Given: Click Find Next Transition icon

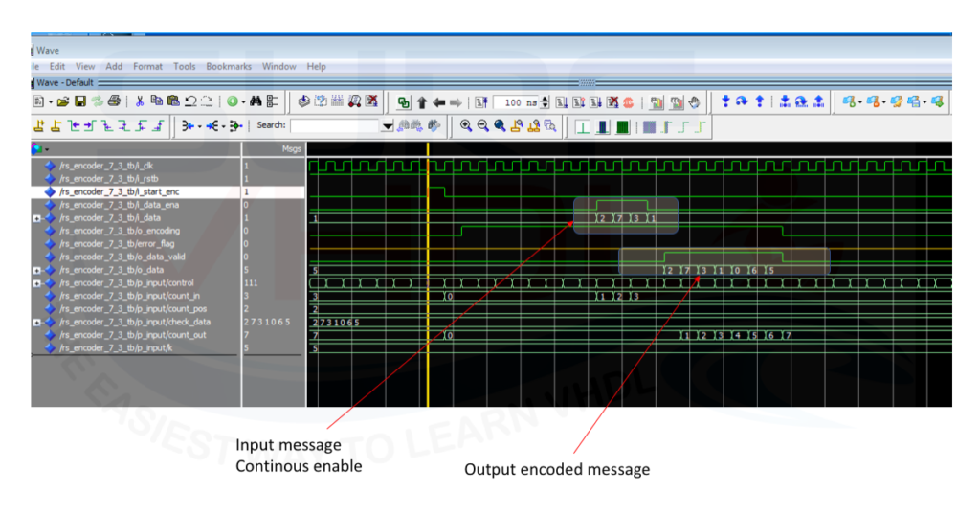Looking at the screenshot, I should 90,126.
